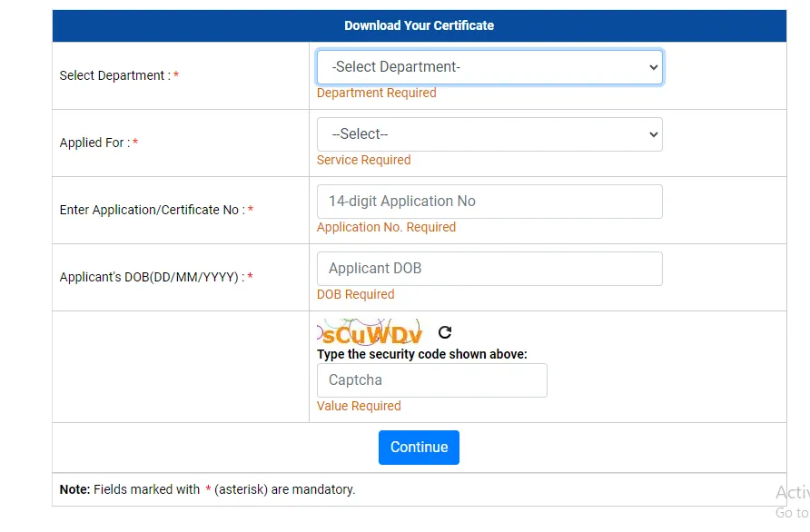Click the Applicant's DOB(DD/MM/YYYY) label
810x532 pixels.
[x=150, y=278]
